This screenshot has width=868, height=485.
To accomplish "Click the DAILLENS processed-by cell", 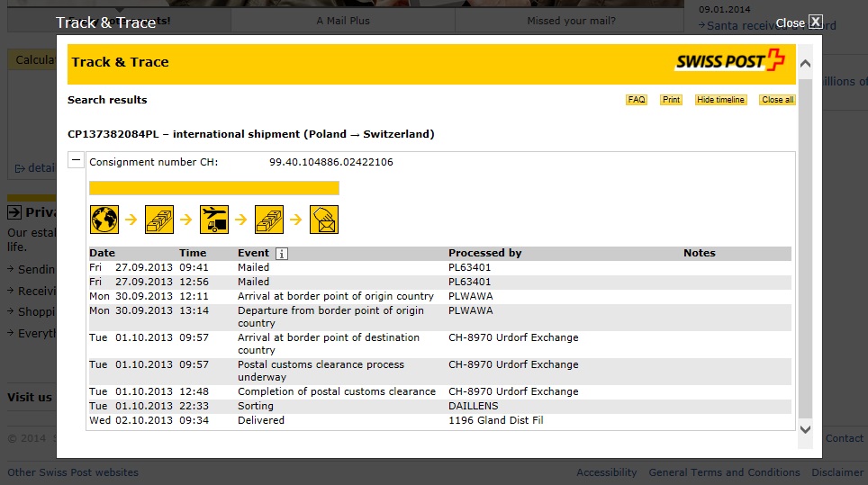I will [474, 406].
